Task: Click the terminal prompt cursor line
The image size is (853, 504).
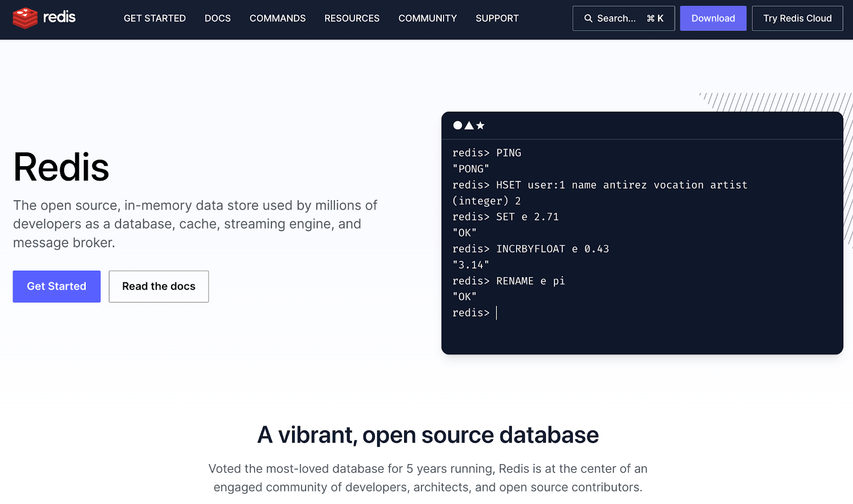Action: pyautogui.click(x=474, y=313)
